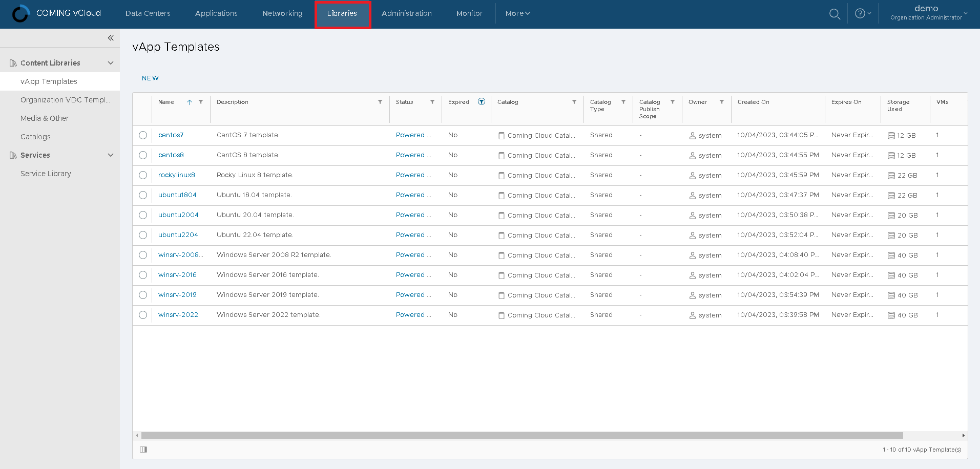
Task: Click the NEW button
Action: click(150, 78)
